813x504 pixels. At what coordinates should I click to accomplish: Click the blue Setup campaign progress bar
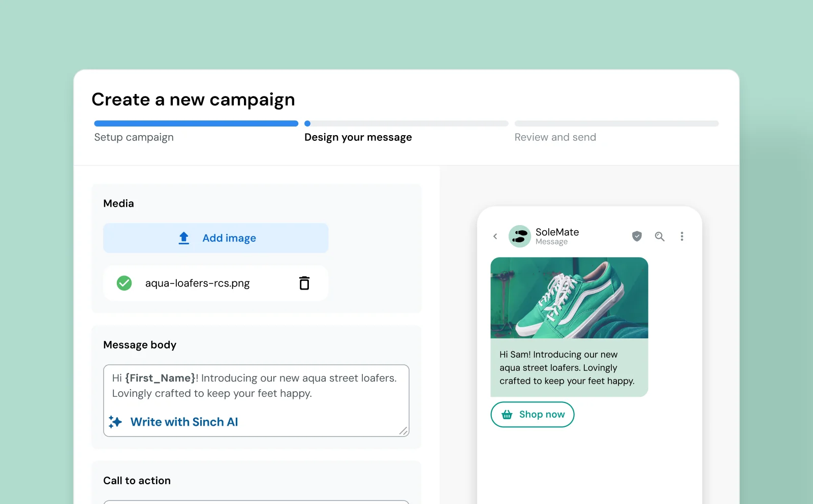pos(196,123)
